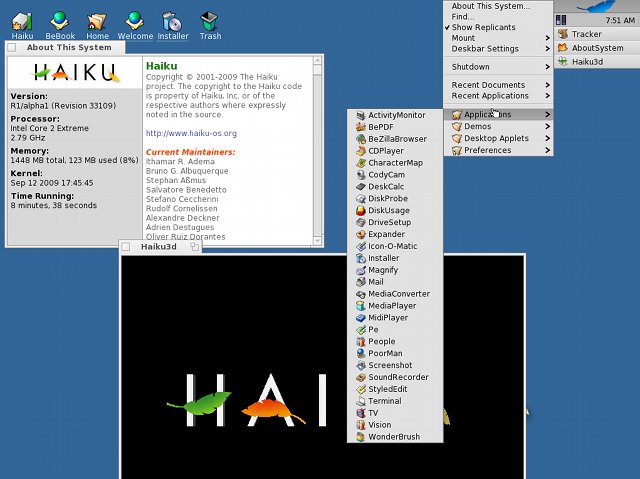This screenshot has height=479, width=640.
Task: Launch BePDF from the Applications menu
Action: (395, 127)
